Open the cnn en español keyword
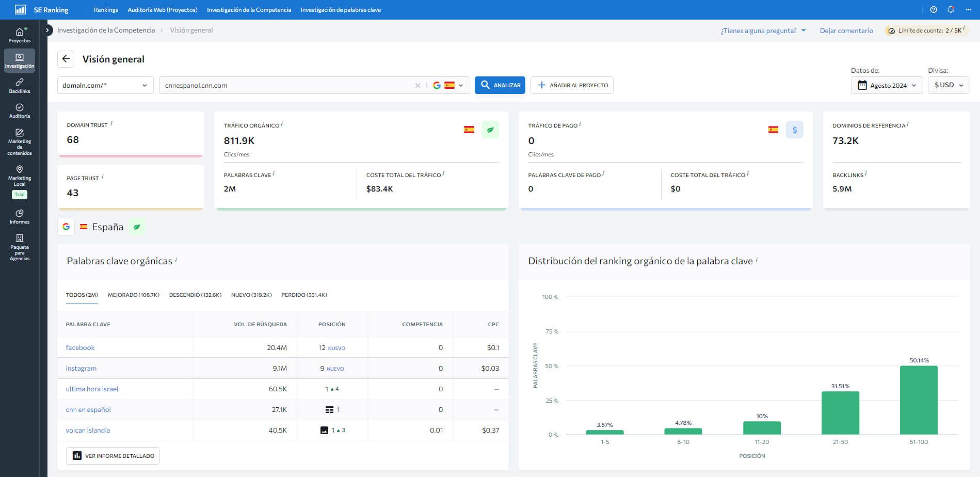The image size is (980, 477). tap(88, 409)
